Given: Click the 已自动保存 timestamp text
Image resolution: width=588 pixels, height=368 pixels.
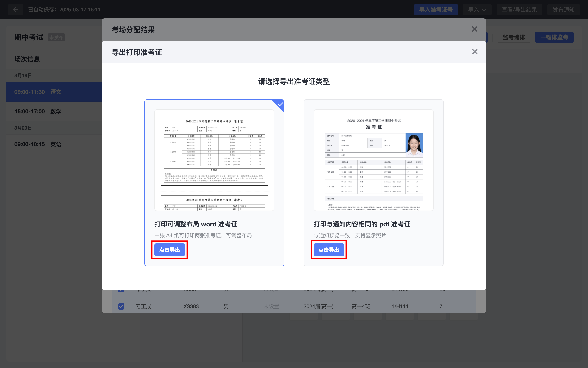Looking at the screenshot, I should [64, 9].
